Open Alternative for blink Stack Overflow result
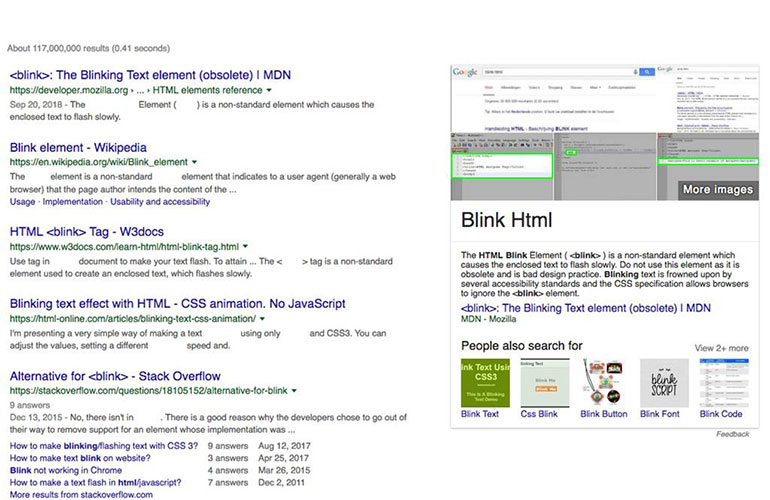Image resolution: width=770 pixels, height=500 pixels. coord(115,376)
